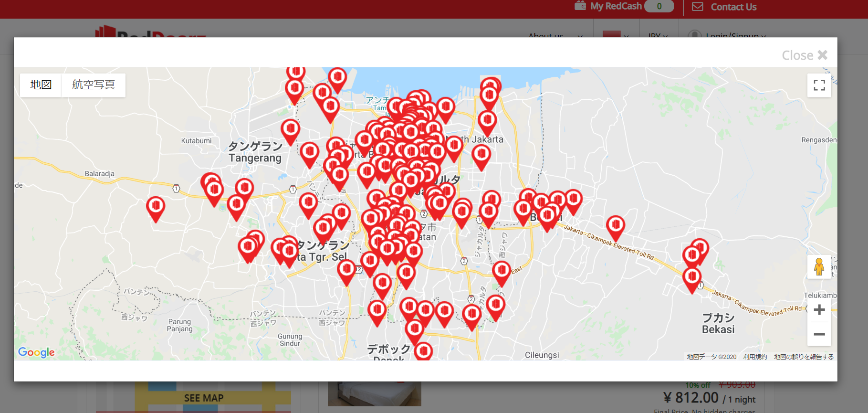Click the Bekasi label on the map
Image resolution: width=868 pixels, height=413 pixels.
coord(718,324)
